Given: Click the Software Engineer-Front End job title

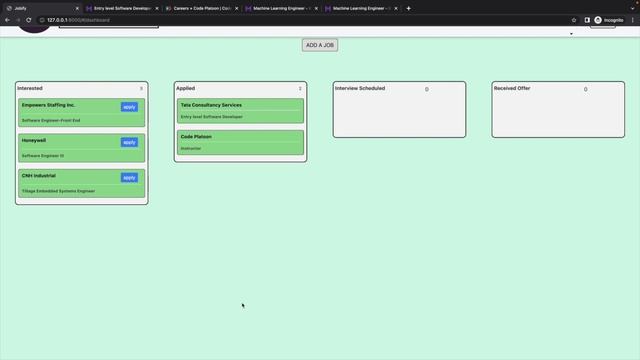Looking at the screenshot, I should [x=51, y=120].
